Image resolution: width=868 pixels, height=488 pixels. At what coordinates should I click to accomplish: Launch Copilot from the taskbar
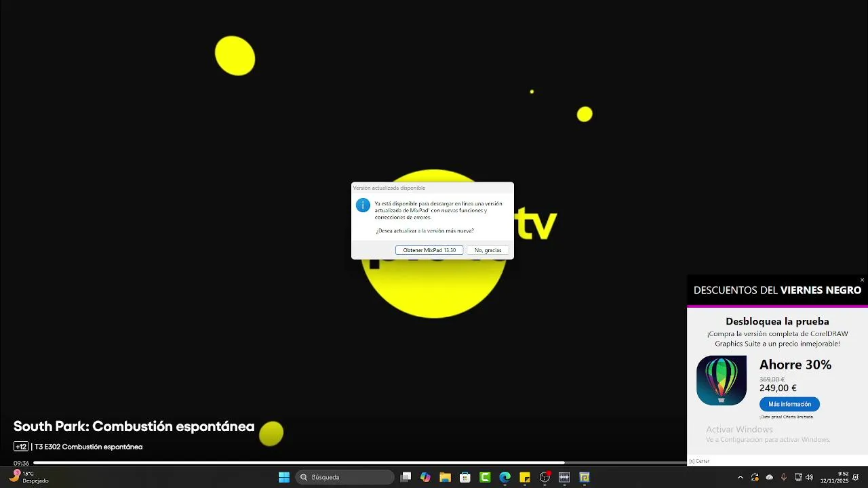[x=425, y=477]
